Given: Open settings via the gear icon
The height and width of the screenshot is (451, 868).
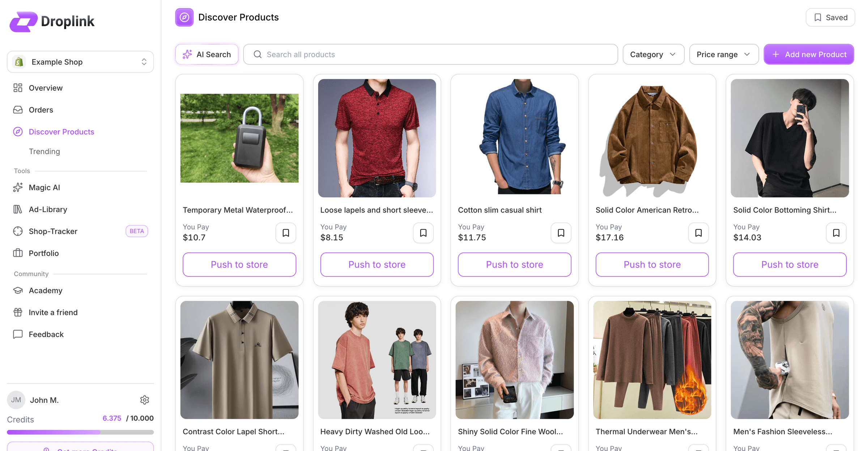Looking at the screenshot, I should [145, 400].
